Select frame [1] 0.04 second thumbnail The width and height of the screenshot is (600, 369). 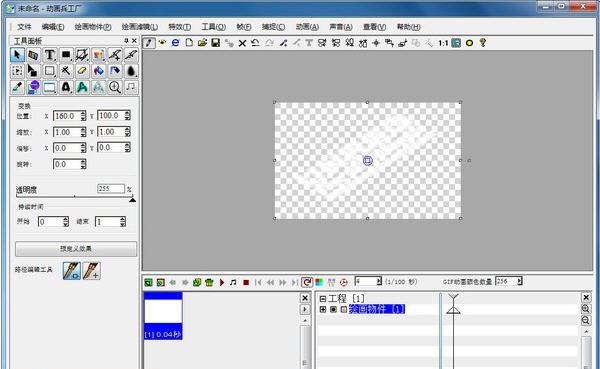click(163, 316)
